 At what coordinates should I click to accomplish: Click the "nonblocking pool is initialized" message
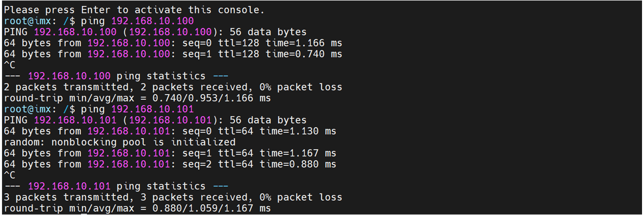(x=120, y=142)
